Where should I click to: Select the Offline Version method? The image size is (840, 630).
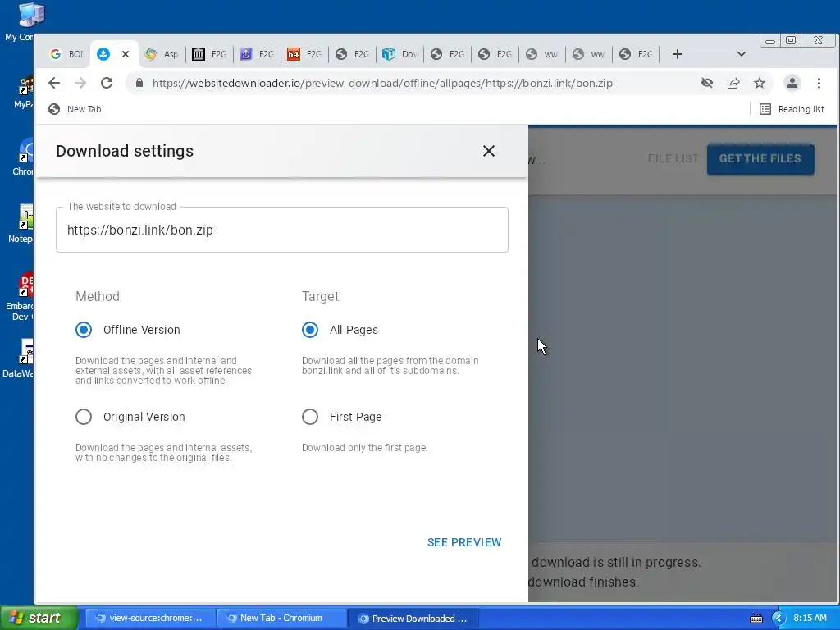point(84,330)
